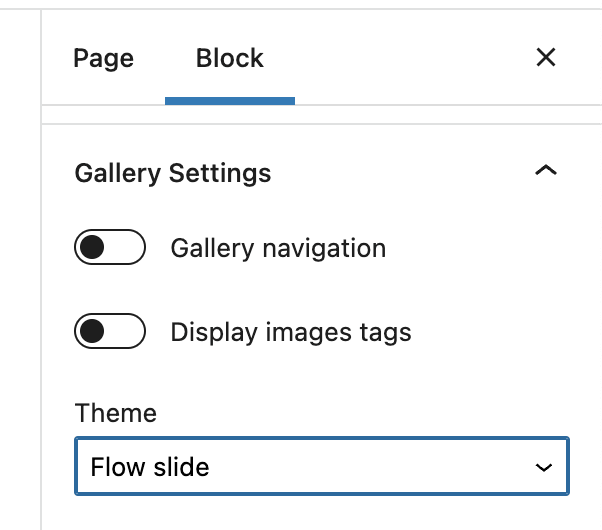Enable the Gallery navigation toggle
Viewport: 602px width, 530px height.
110,248
